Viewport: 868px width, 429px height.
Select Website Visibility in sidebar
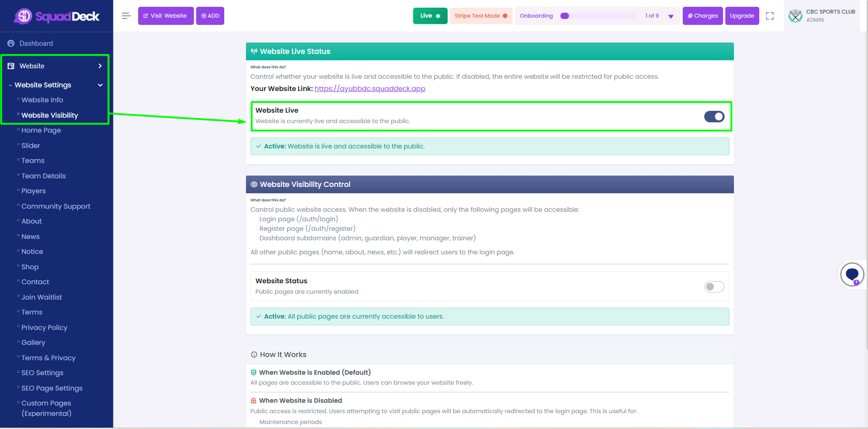[50, 115]
